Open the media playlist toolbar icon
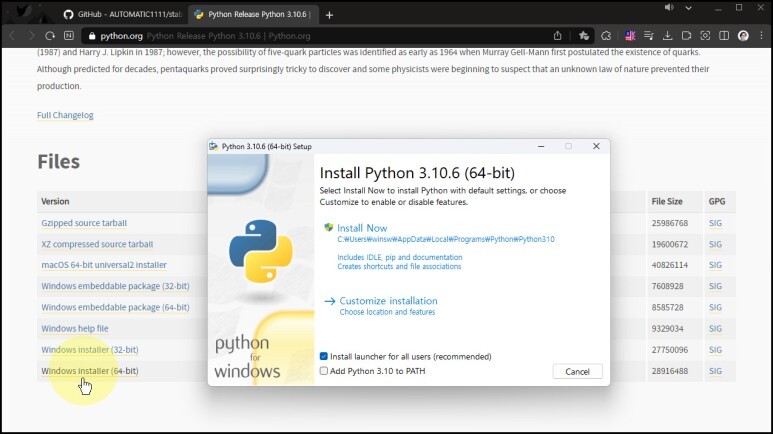Viewport: 773px width, 434px height. (649, 36)
